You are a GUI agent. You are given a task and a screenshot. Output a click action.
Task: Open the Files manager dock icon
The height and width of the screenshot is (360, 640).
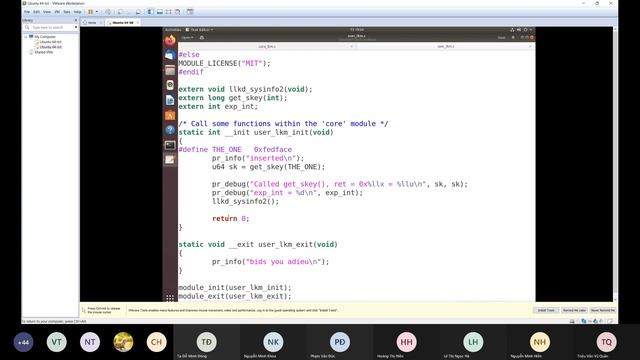(x=170, y=70)
